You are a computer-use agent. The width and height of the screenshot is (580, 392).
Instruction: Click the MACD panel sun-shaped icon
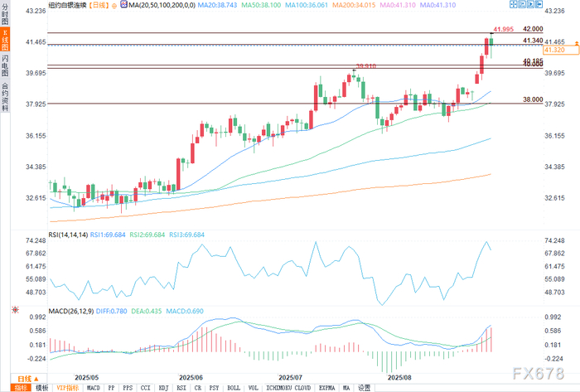pos(15,310)
